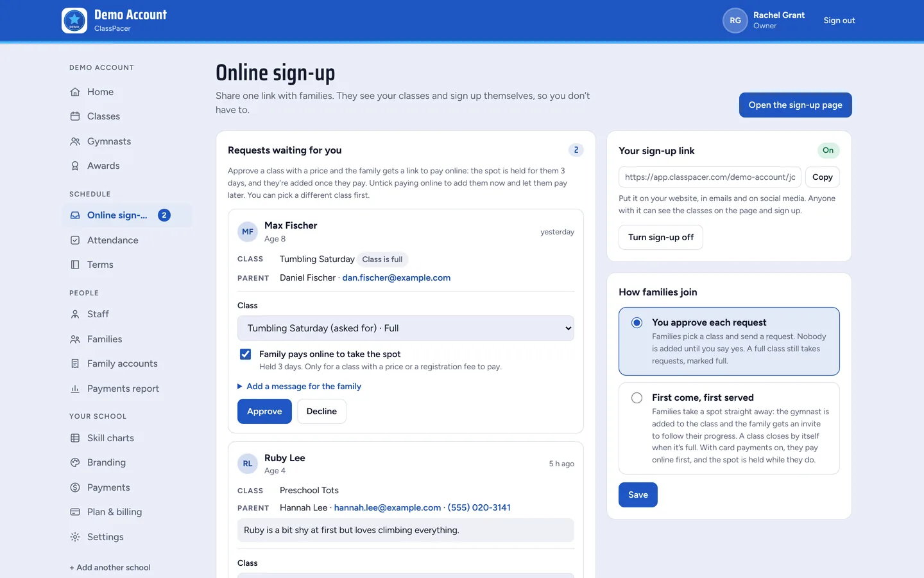Viewport: 924px width, 578px height.
Task: Select First come, first served radio
Action: [637, 398]
